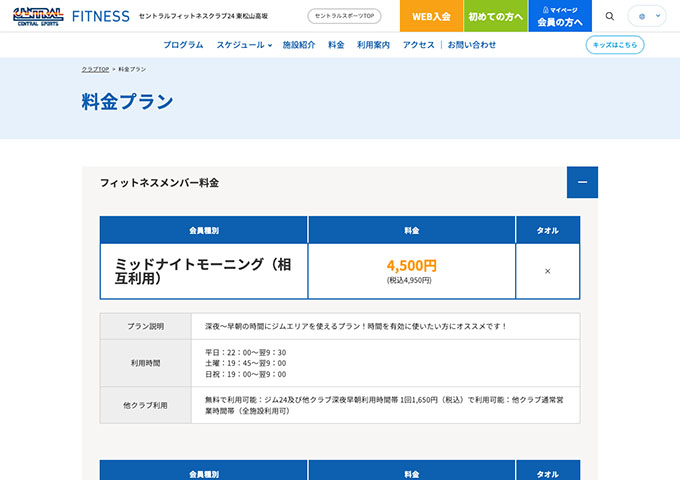Click the セントラルフィットネスクラブ24 東松山高坂 club name
Screen dimensions: 680x480
(x=203, y=16)
